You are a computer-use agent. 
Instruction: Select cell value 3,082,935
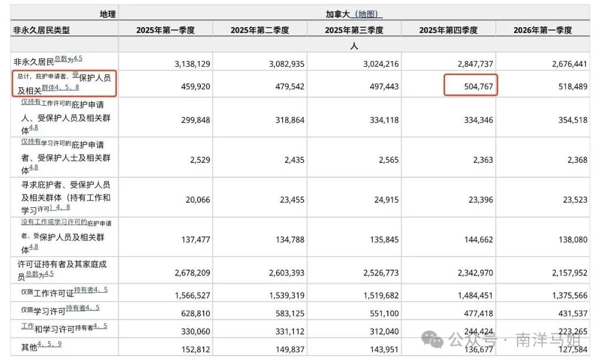287,64
